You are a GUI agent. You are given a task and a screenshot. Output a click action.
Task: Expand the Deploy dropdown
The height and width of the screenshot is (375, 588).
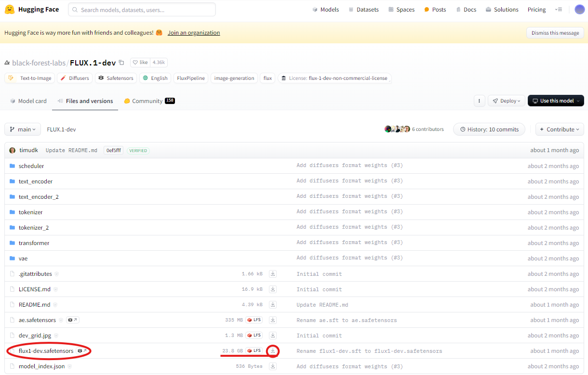click(507, 101)
